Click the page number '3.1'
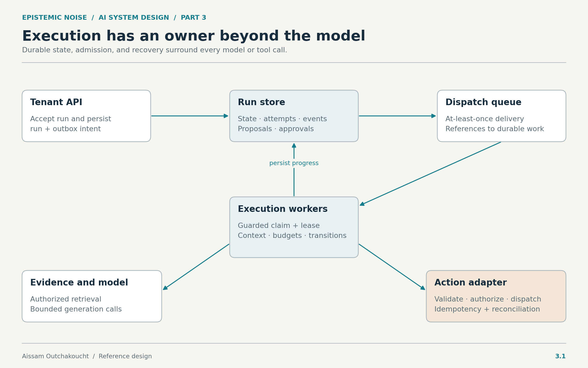Viewport: 588px width, 368px height. [x=560, y=356]
